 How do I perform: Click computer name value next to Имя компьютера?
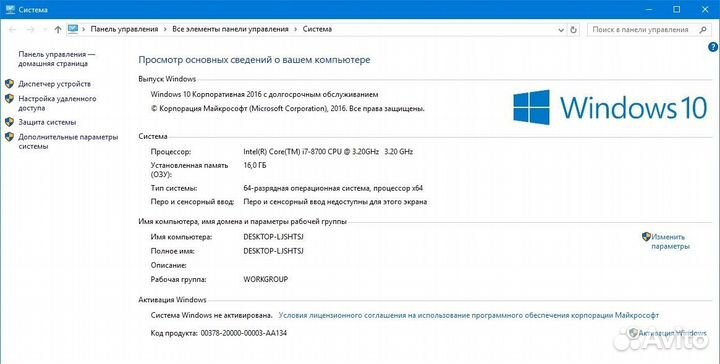pos(273,237)
